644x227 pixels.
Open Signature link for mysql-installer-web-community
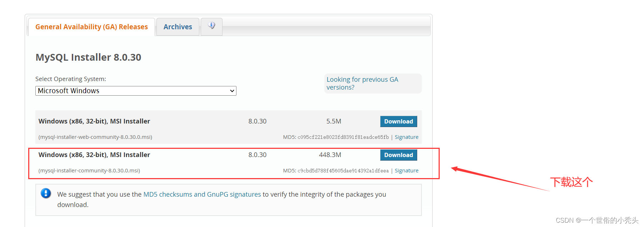coord(406,137)
